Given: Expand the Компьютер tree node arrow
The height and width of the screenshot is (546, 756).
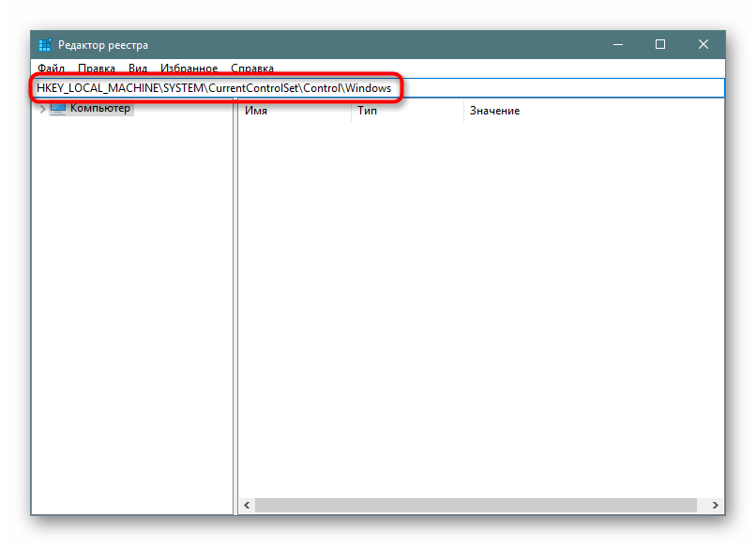Looking at the screenshot, I should pos(41,110).
